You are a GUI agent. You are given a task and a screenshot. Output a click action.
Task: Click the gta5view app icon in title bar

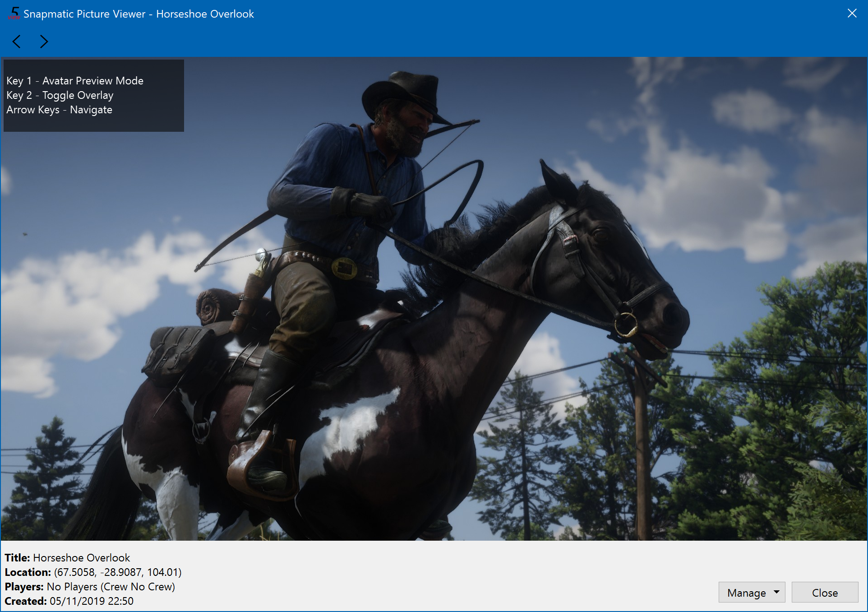pos(14,14)
